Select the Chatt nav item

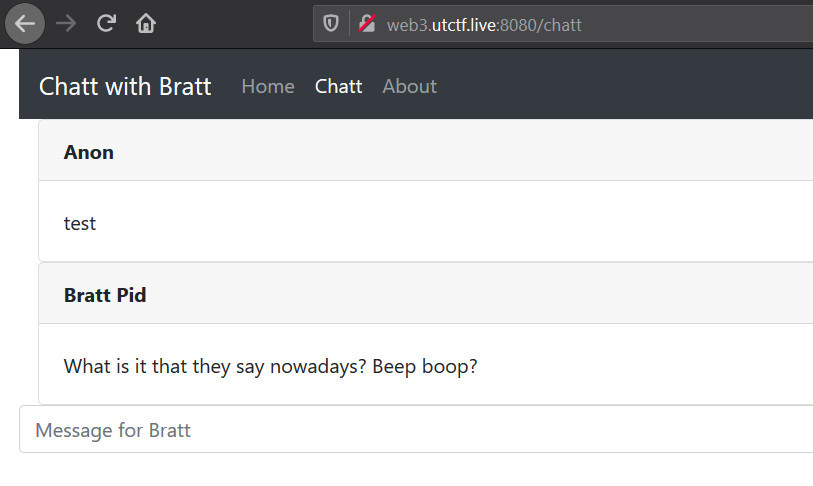click(x=338, y=86)
